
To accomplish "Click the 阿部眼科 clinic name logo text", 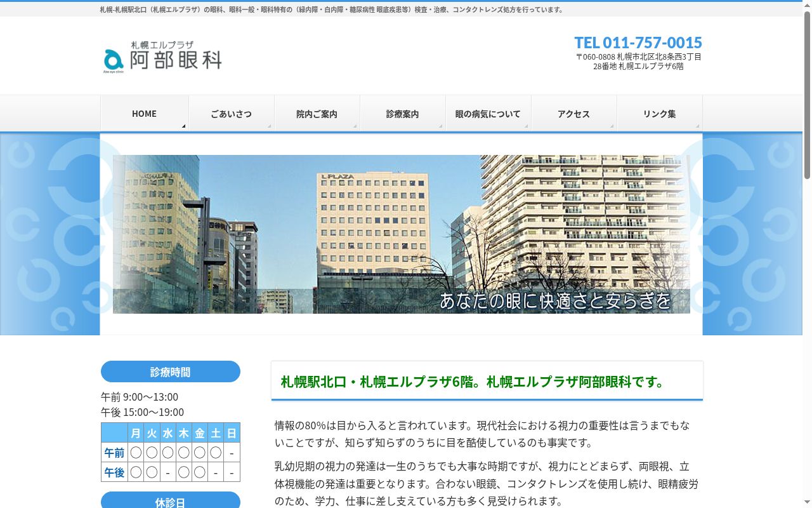I will pyautogui.click(x=176, y=60).
